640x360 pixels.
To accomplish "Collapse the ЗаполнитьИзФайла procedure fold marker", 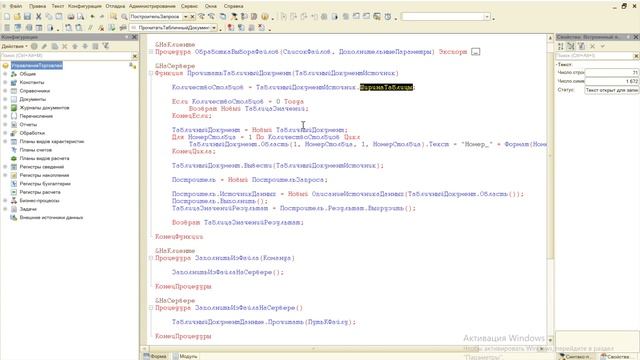I will pyautogui.click(x=151, y=258).
